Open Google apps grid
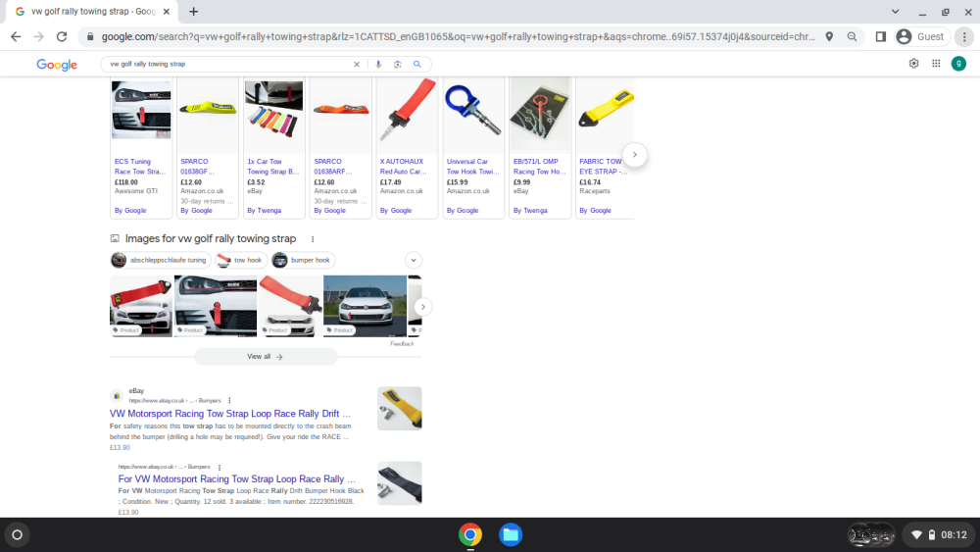980x552 pixels. click(x=936, y=63)
